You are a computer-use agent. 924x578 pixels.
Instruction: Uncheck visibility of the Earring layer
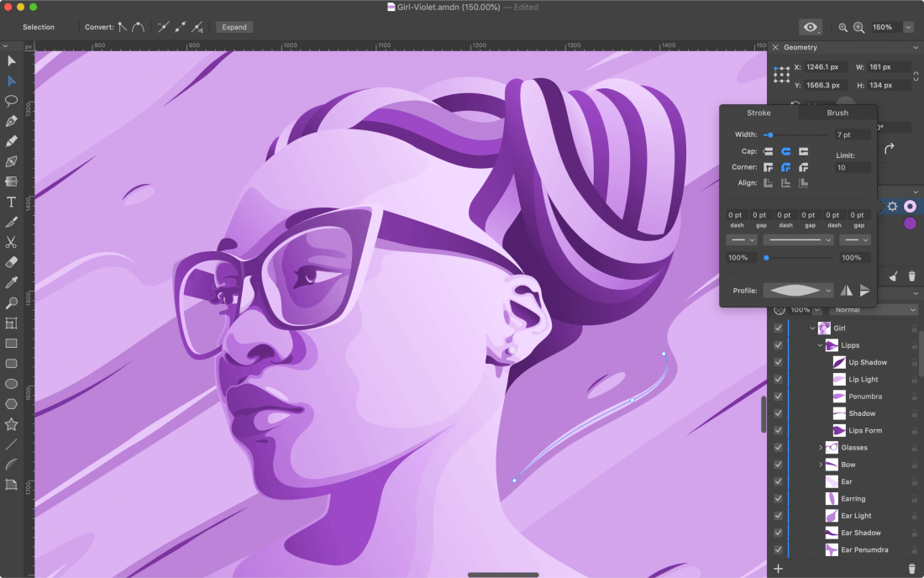pyautogui.click(x=779, y=499)
